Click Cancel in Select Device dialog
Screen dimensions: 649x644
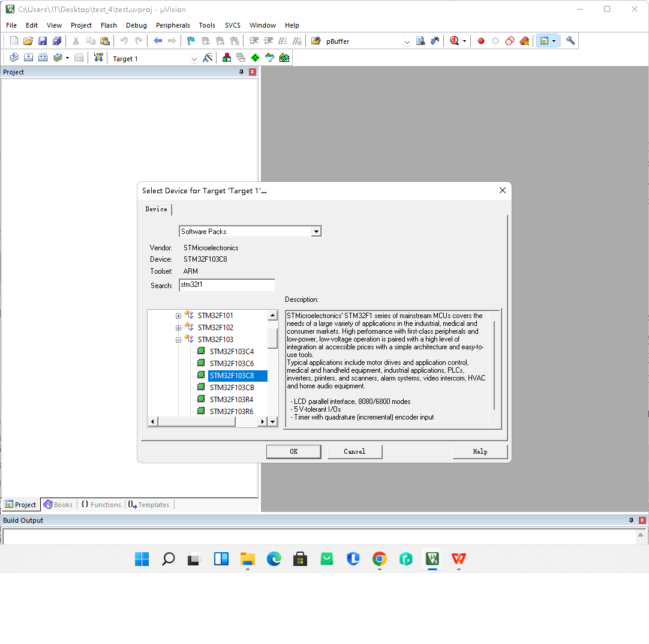coord(354,451)
